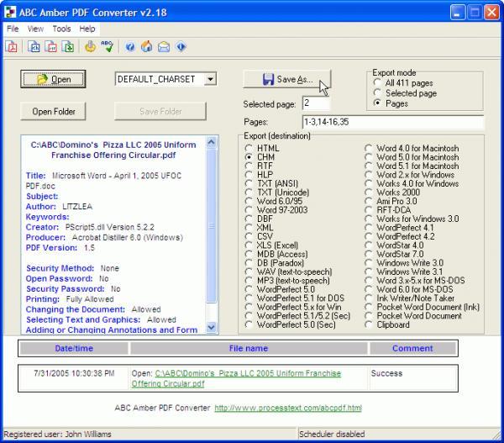Click the Scheduler disabled status text
Image resolution: width=504 pixels, height=443 pixels.
tap(332, 435)
